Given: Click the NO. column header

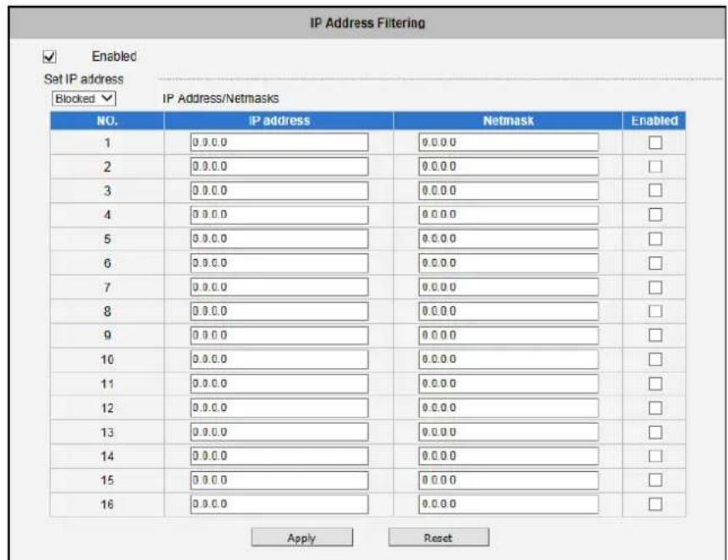Looking at the screenshot, I should [108, 121].
